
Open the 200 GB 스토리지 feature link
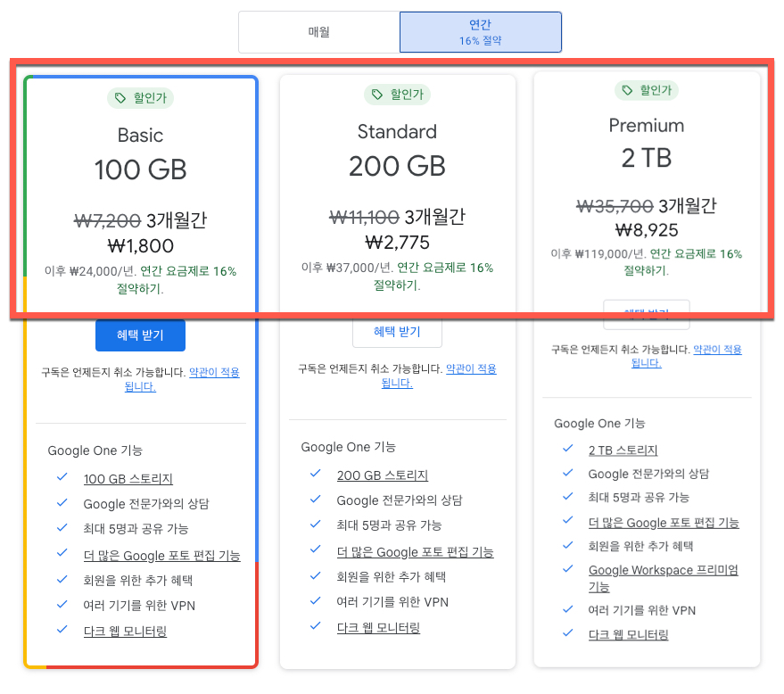(x=383, y=475)
